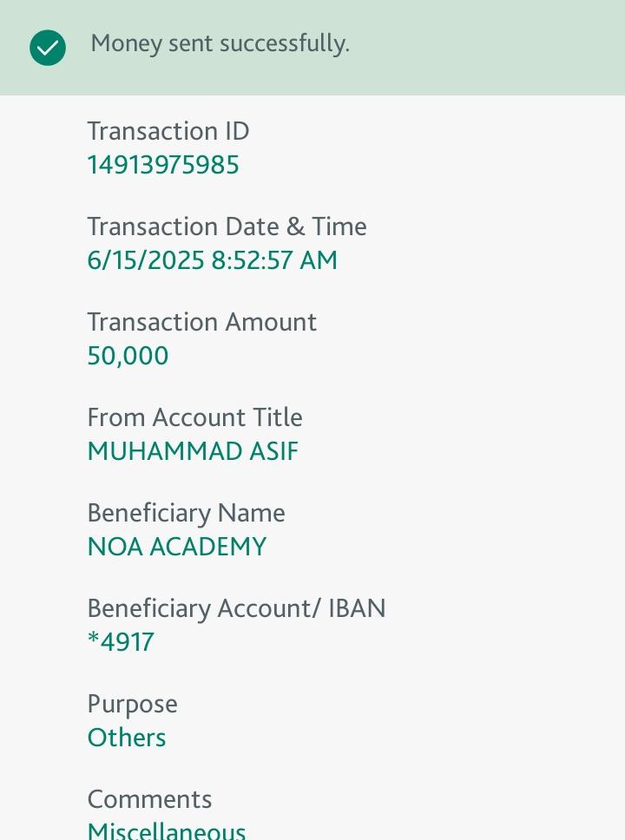Select the transaction date 6/15/2025
Image resolution: width=625 pixels, height=840 pixels.
coord(146,260)
